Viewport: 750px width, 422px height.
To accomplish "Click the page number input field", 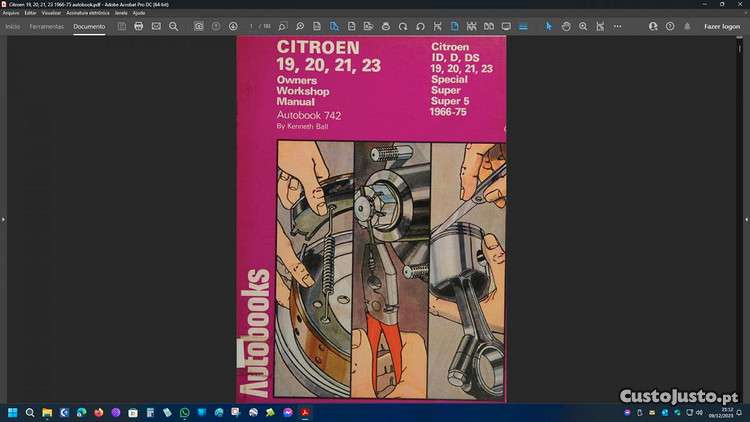I will (x=252, y=26).
